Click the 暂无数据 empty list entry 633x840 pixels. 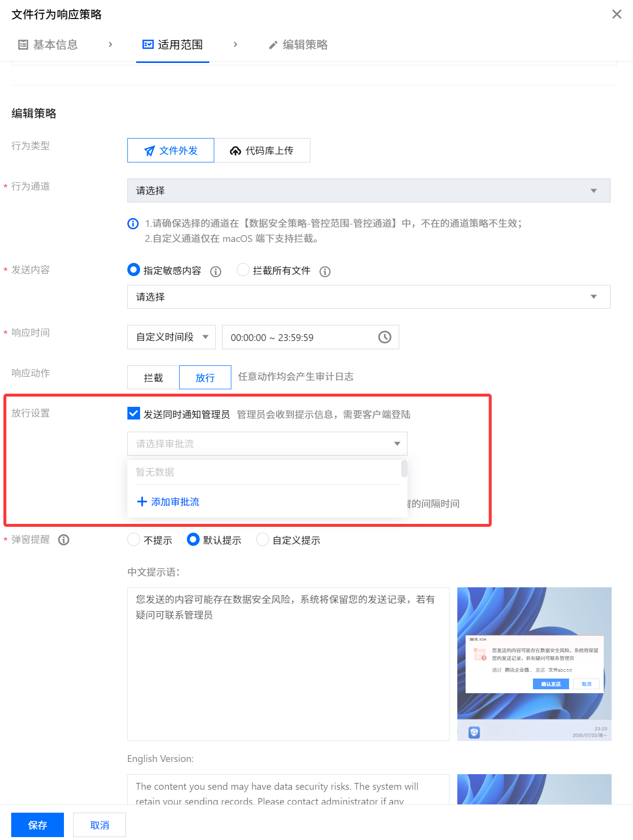tap(155, 472)
